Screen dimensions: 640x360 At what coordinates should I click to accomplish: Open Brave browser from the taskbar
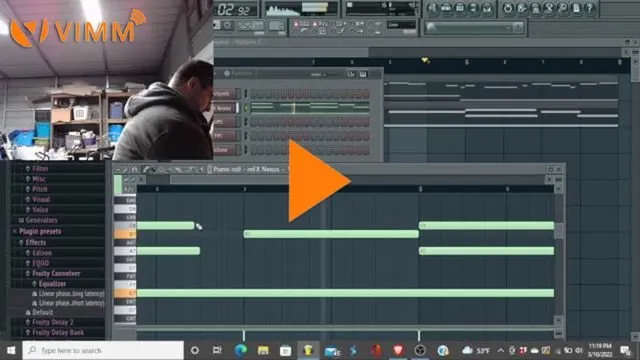tap(398, 350)
